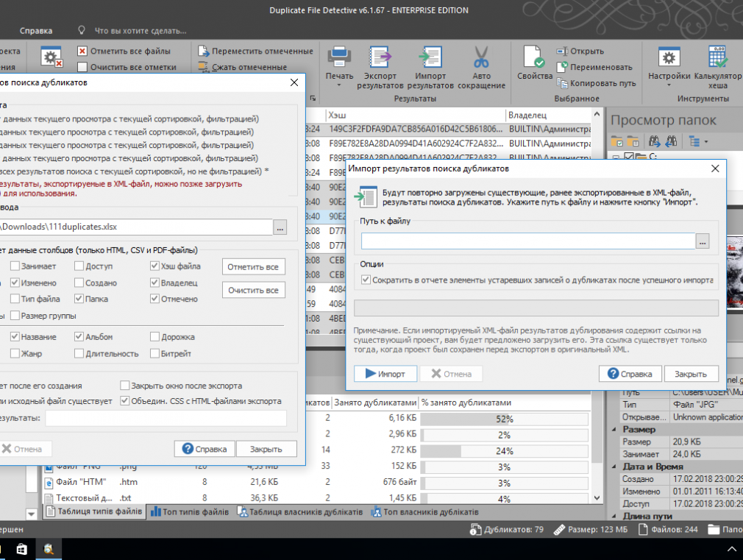Screen dimensions: 743x560
Task: Toggle Сократить в отчете option in Import dialog
Action: point(366,280)
